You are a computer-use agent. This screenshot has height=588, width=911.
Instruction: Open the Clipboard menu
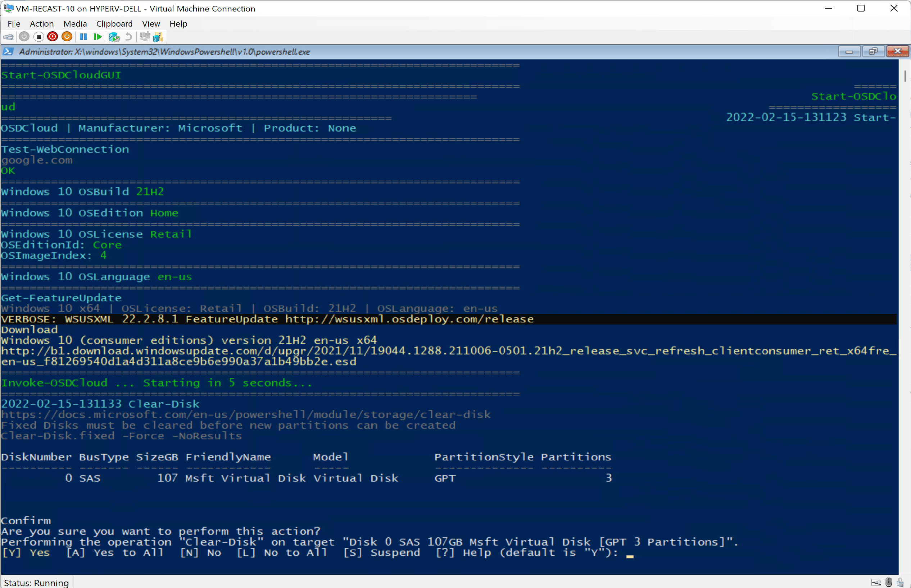click(114, 24)
